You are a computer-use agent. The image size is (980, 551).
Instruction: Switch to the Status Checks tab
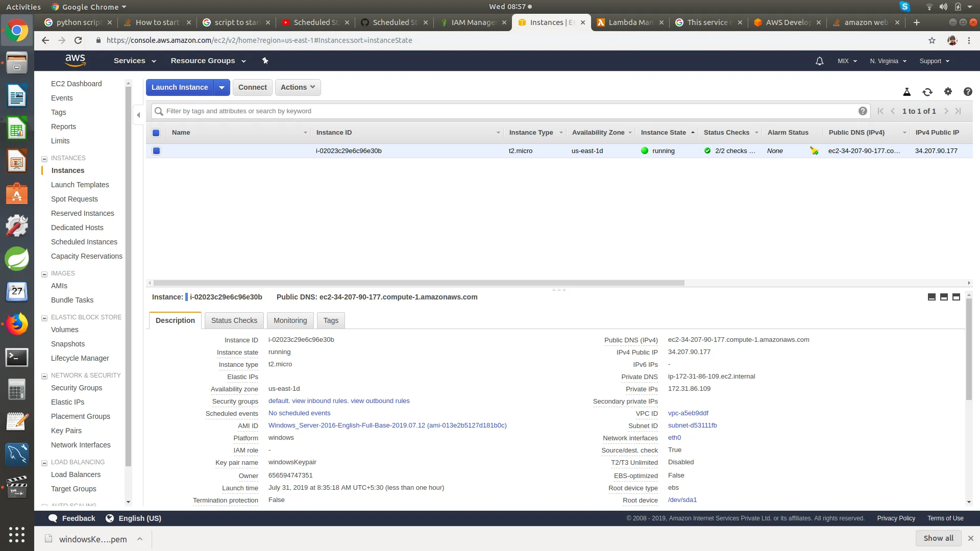234,320
